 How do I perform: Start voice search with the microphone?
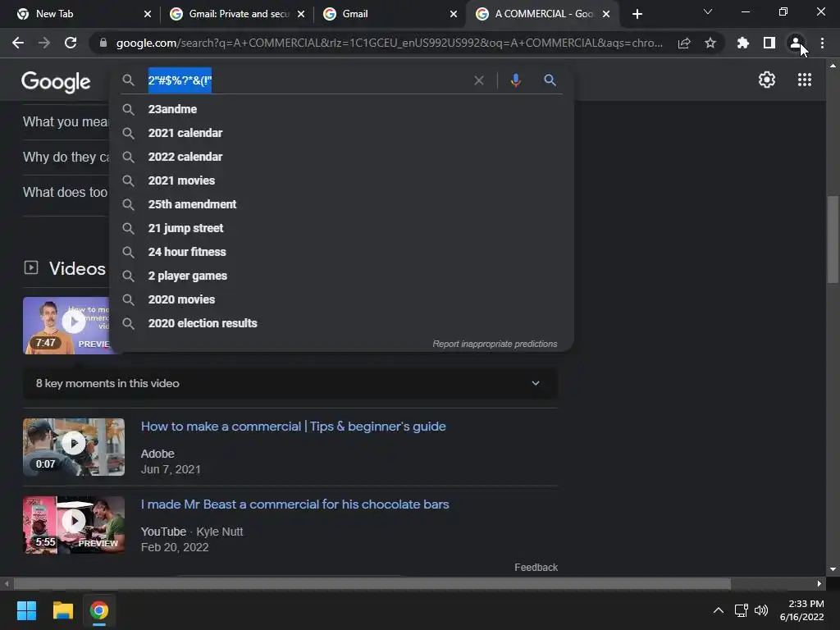tap(515, 80)
